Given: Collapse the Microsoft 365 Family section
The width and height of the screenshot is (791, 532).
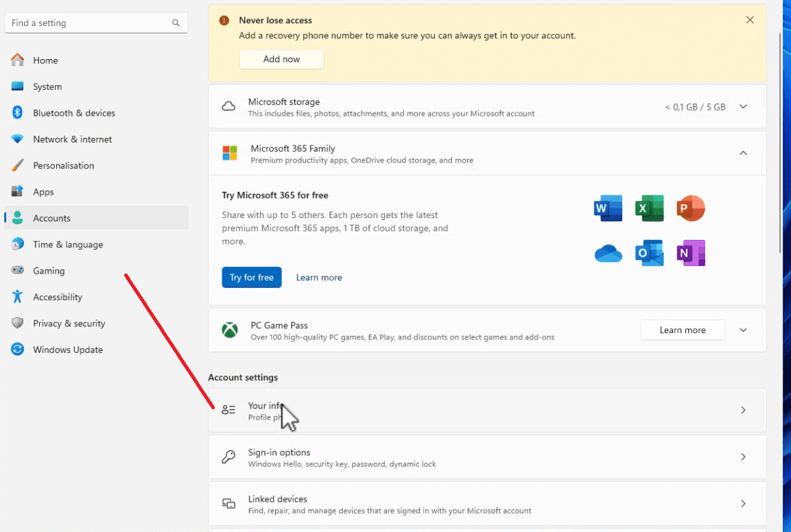Looking at the screenshot, I should [x=743, y=153].
